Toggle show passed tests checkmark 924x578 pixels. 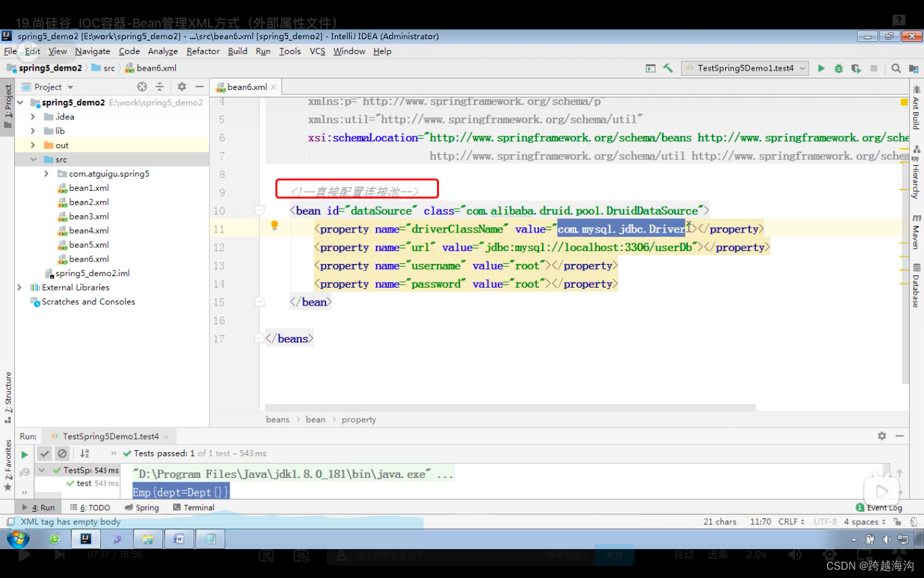(44, 453)
